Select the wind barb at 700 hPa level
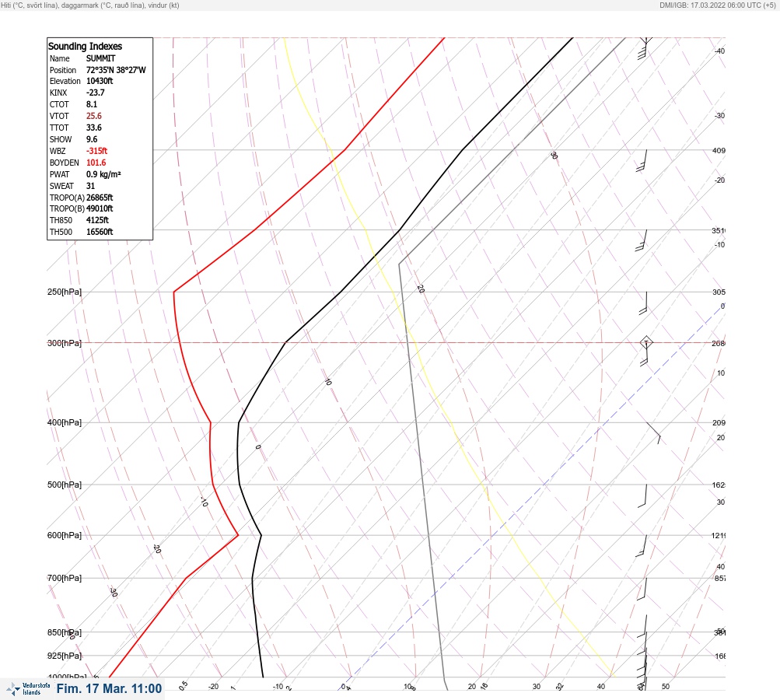780x700 pixels. click(642, 589)
